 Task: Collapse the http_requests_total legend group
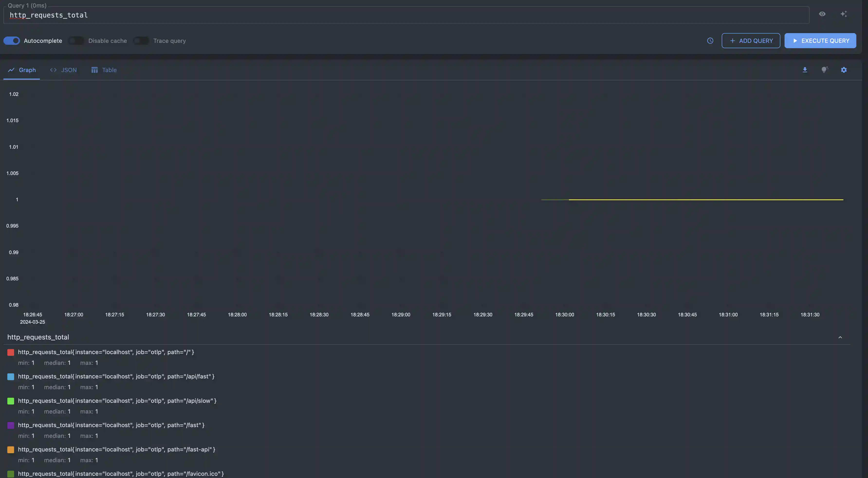[x=840, y=338]
